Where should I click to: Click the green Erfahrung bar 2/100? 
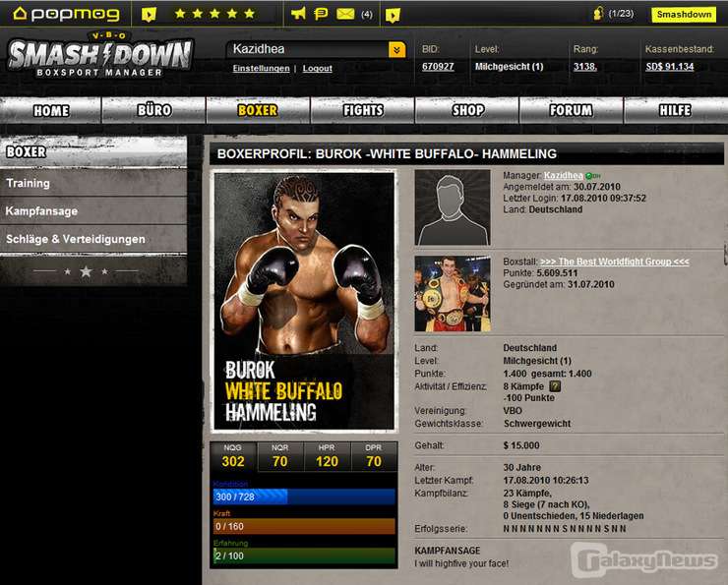[x=304, y=556]
